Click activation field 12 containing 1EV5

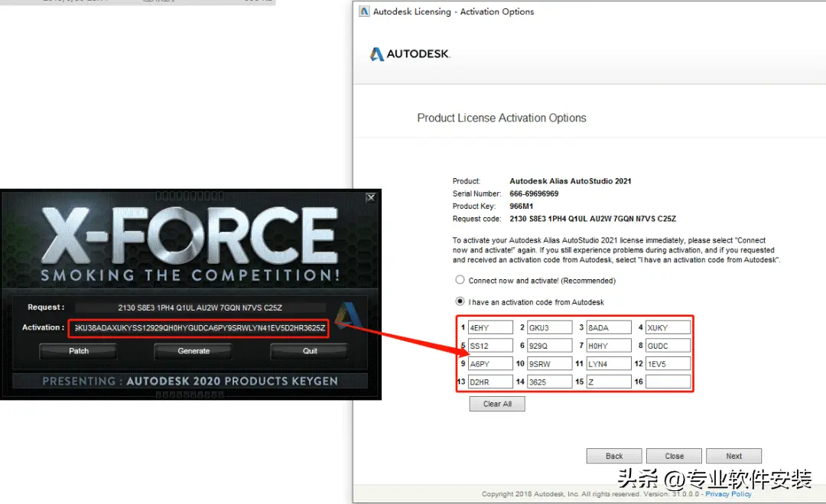668,363
